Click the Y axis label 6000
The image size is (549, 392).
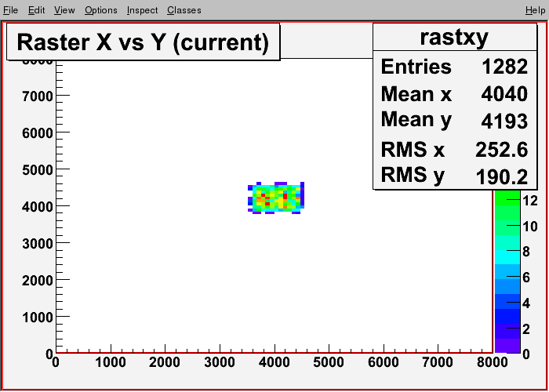pos(38,132)
